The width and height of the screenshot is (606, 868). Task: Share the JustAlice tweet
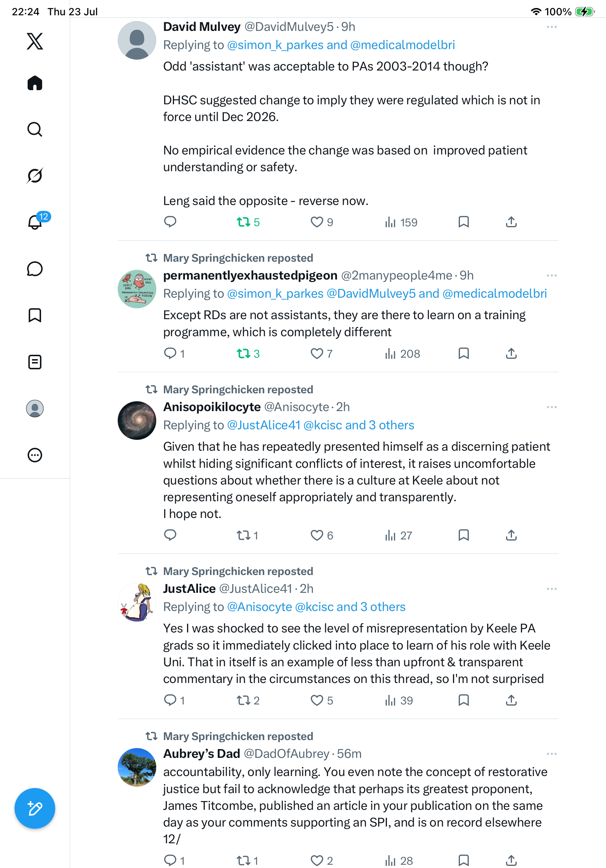coord(511,700)
